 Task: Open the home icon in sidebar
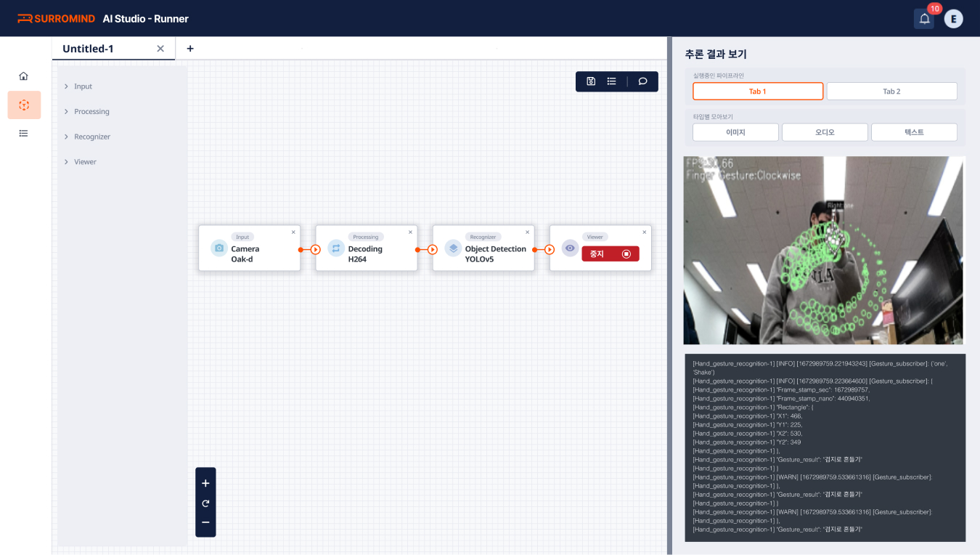(x=24, y=76)
